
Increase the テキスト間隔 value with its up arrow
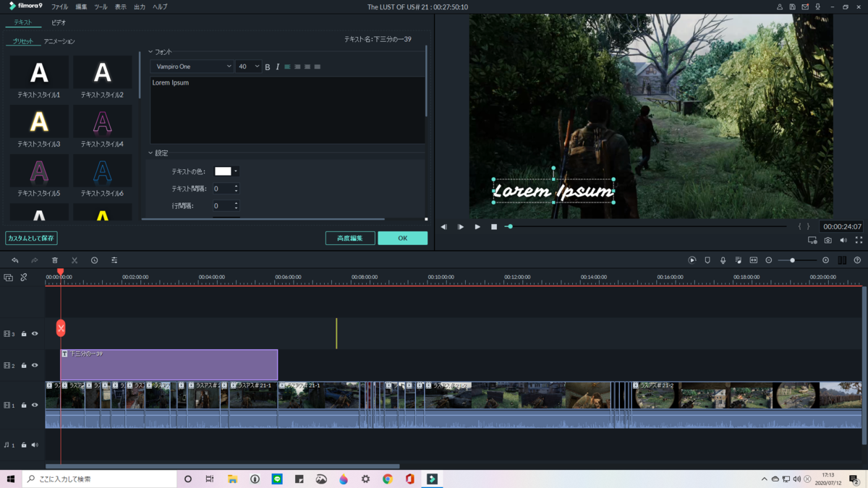click(x=236, y=186)
